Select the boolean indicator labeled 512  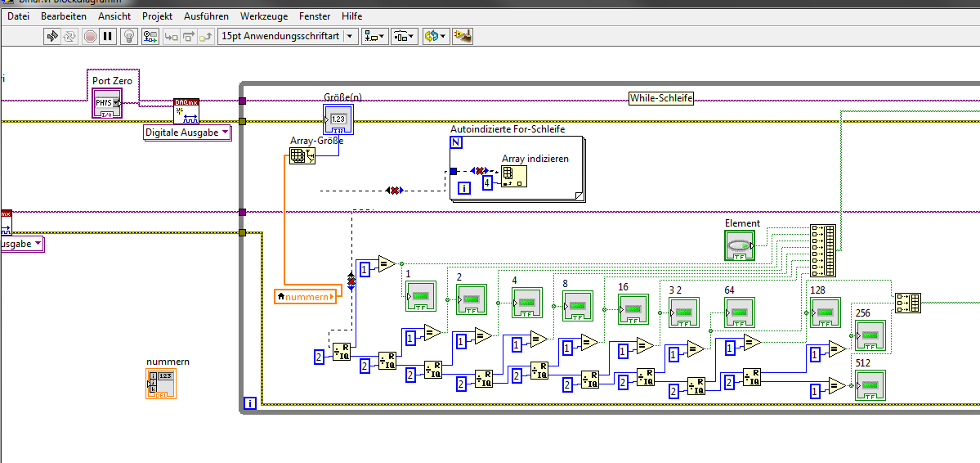click(x=870, y=384)
